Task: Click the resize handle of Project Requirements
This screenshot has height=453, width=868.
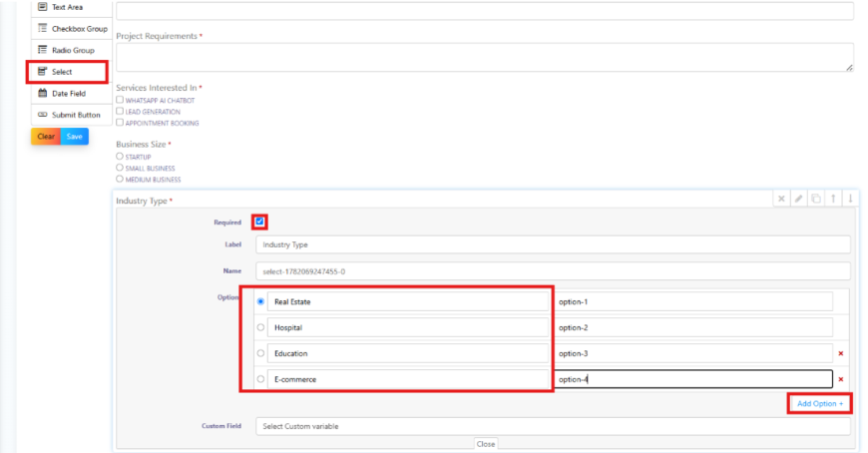Action: (850, 68)
